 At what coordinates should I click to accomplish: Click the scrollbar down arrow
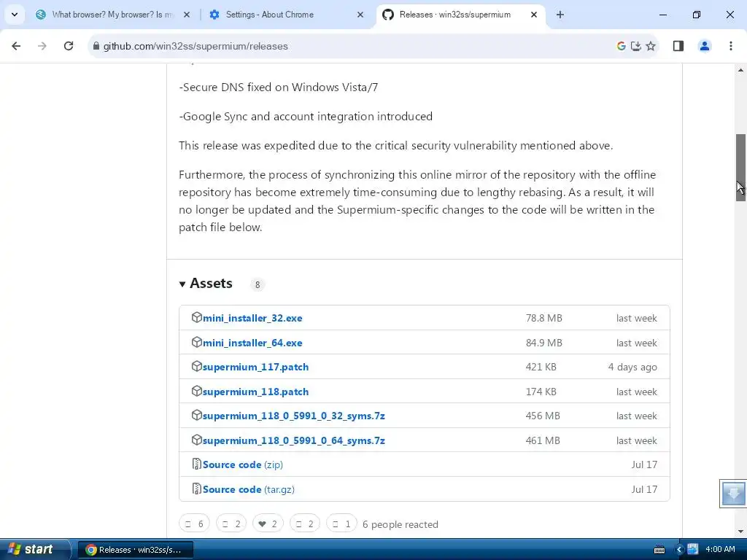pos(740,532)
